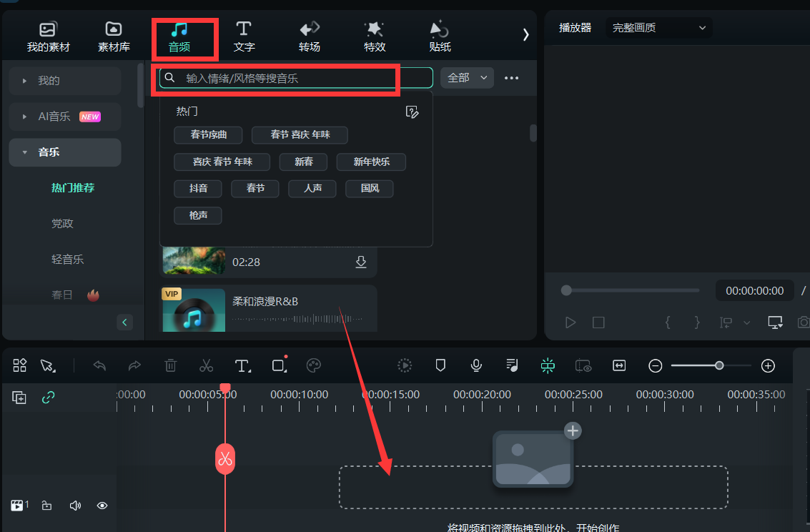Click the 新年快乐 tag button
Screen dimensions: 810x532
(x=371, y=162)
